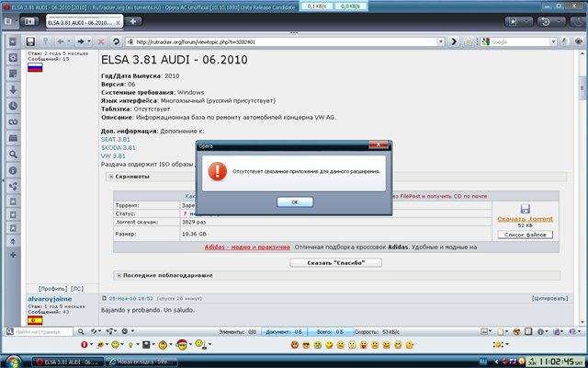Click the floppy disk icon in the bottom toolbar
588x368 pixels.
point(146,344)
